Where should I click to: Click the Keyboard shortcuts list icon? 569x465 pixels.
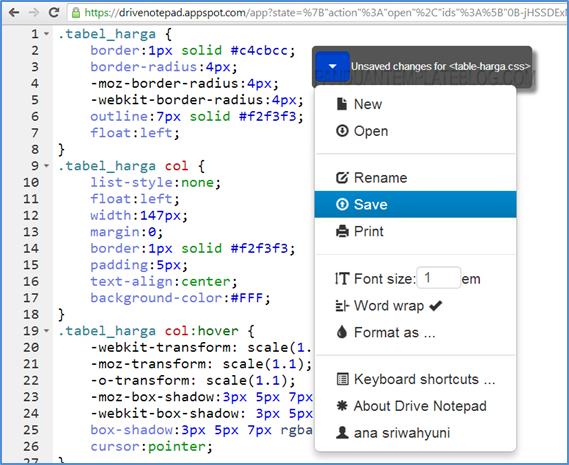(342, 379)
